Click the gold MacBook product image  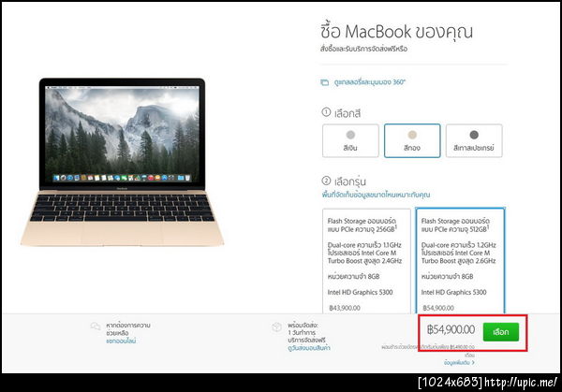(122, 162)
